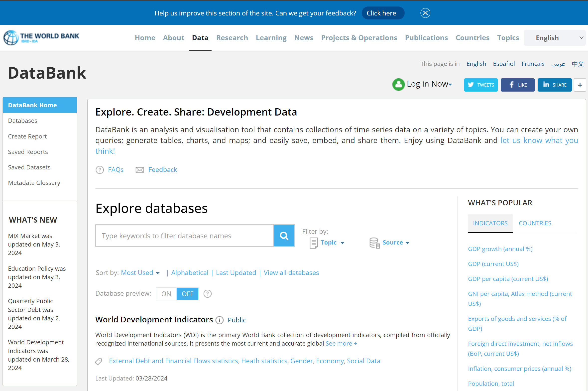Sort databases by Alphabetical

click(x=190, y=273)
